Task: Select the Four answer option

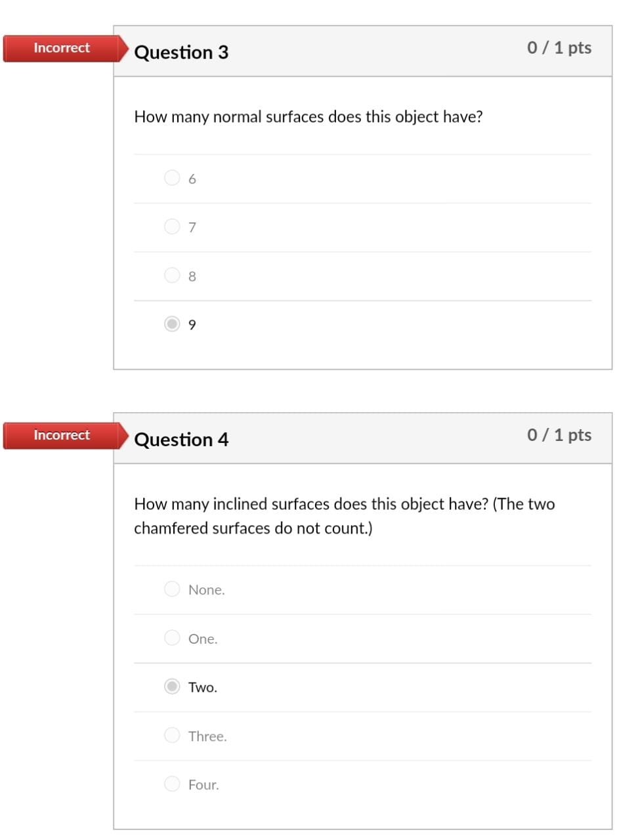Action: pyautogui.click(x=172, y=784)
